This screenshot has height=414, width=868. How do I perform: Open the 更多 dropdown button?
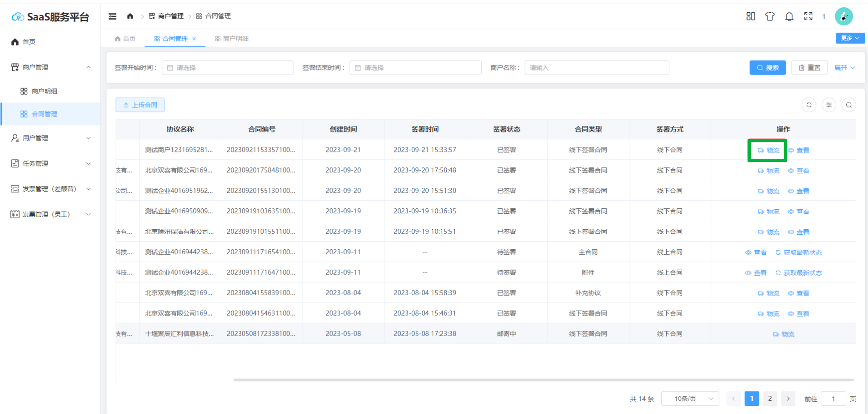coord(850,38)
